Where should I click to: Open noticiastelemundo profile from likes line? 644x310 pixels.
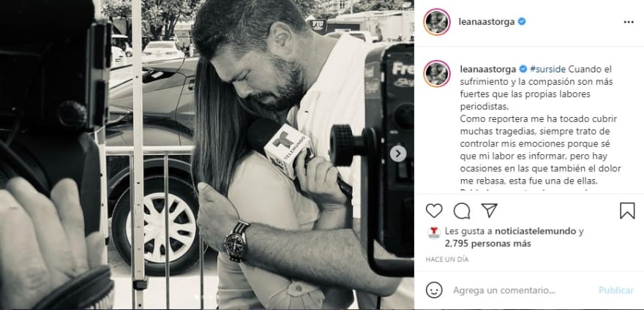[536, 231]
